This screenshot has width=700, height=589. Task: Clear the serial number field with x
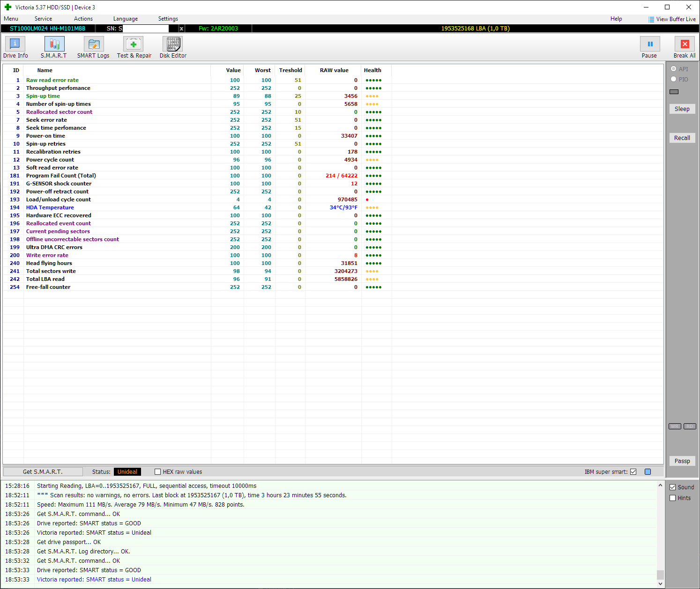click(182, 29)
